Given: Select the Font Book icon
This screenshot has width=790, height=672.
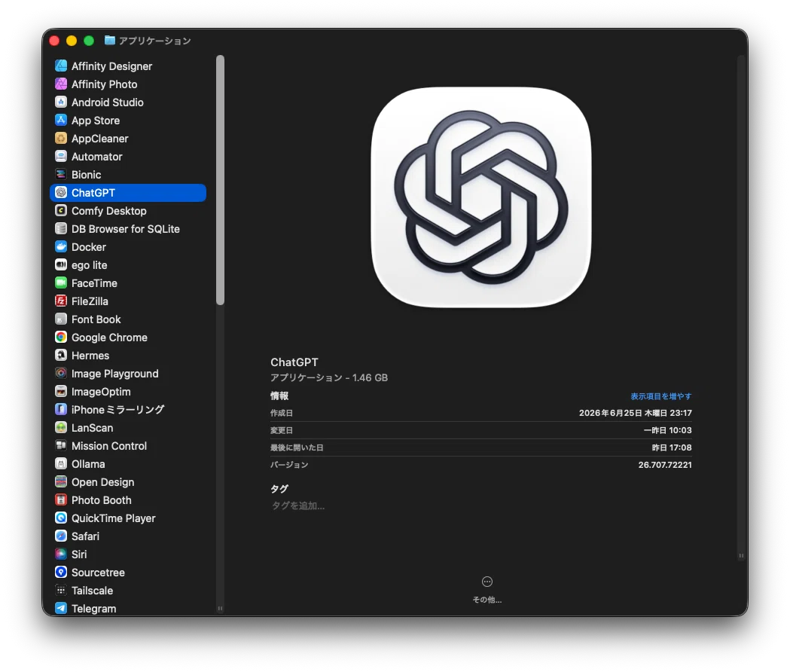Looking at the screenshot, I should pos(61,319).
